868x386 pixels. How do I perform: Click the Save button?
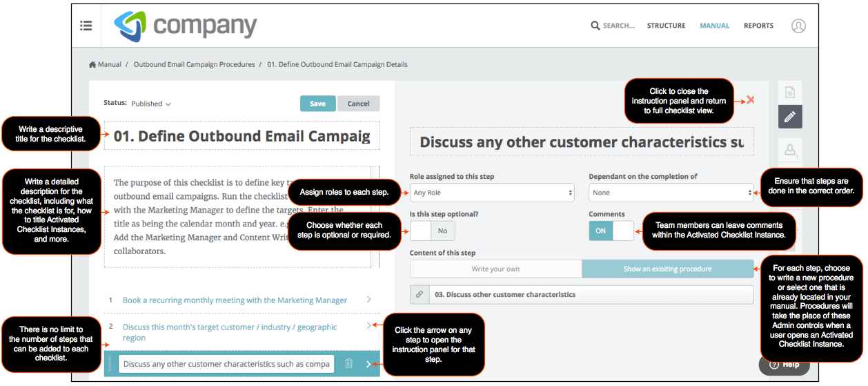click(x=317, y=104)
